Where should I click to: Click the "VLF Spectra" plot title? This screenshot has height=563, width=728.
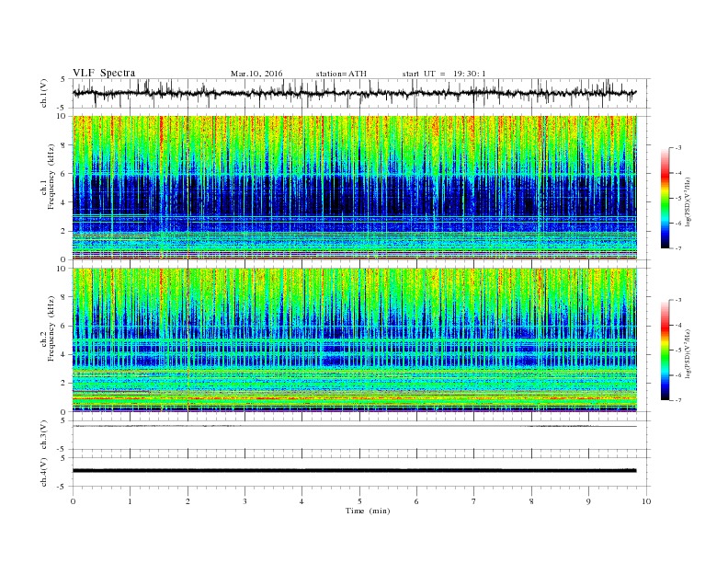[104, 73]
